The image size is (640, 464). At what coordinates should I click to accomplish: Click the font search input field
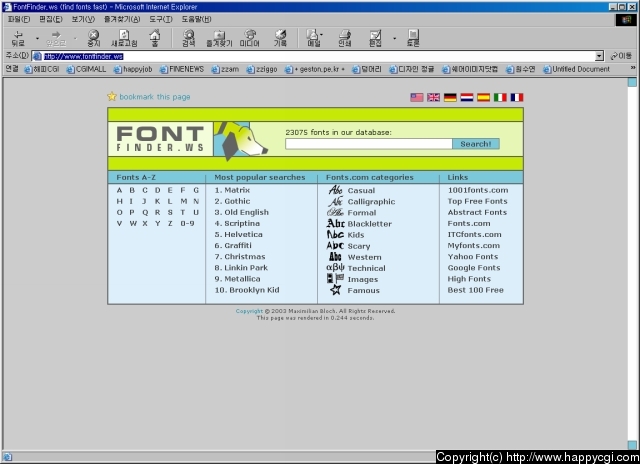369,144
